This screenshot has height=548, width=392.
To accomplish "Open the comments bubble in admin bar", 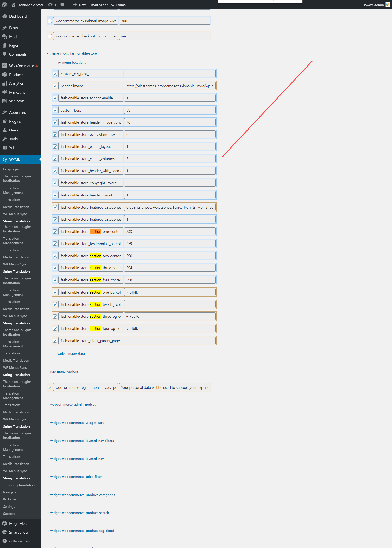I will (x=62, y=5).
